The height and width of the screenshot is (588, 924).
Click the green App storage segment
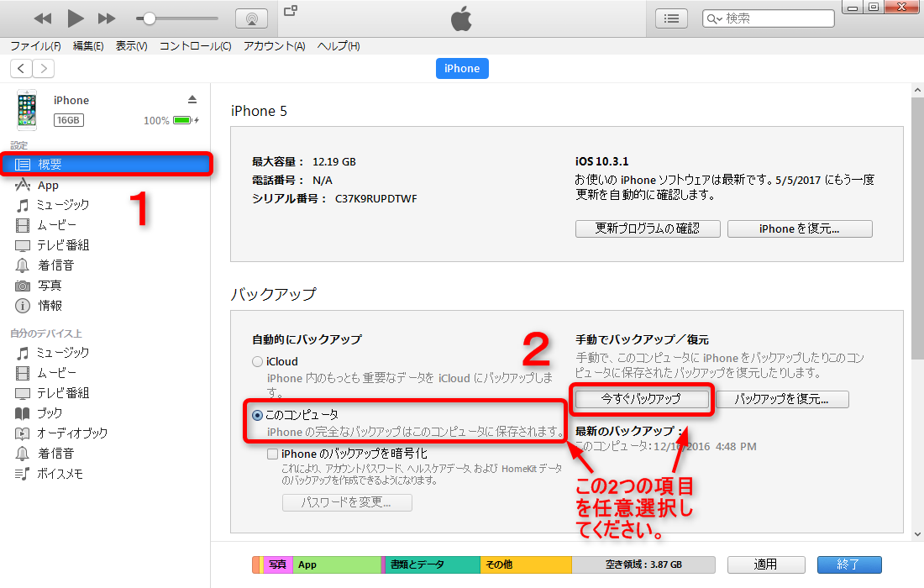[337, 564]
